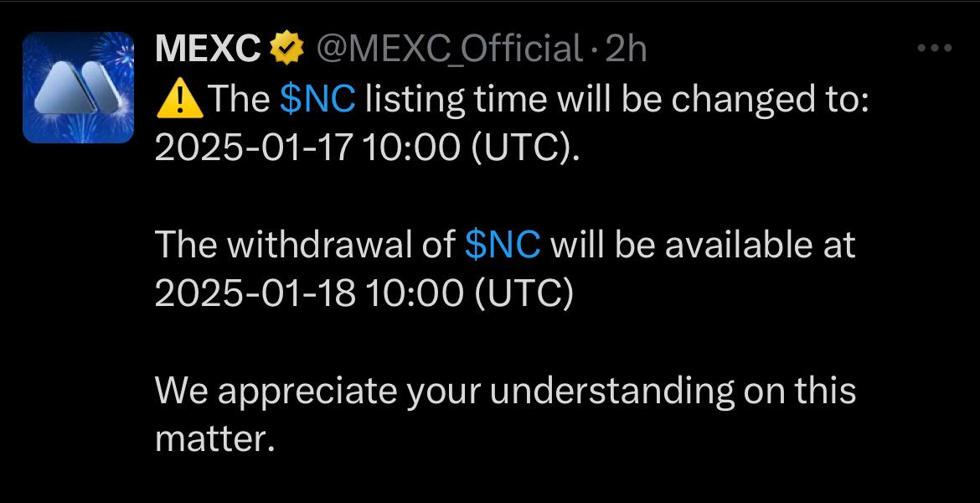
Task: Click the $NC cashtag before "listing time"
Action: pyautogui.click(x=317, y=101)
